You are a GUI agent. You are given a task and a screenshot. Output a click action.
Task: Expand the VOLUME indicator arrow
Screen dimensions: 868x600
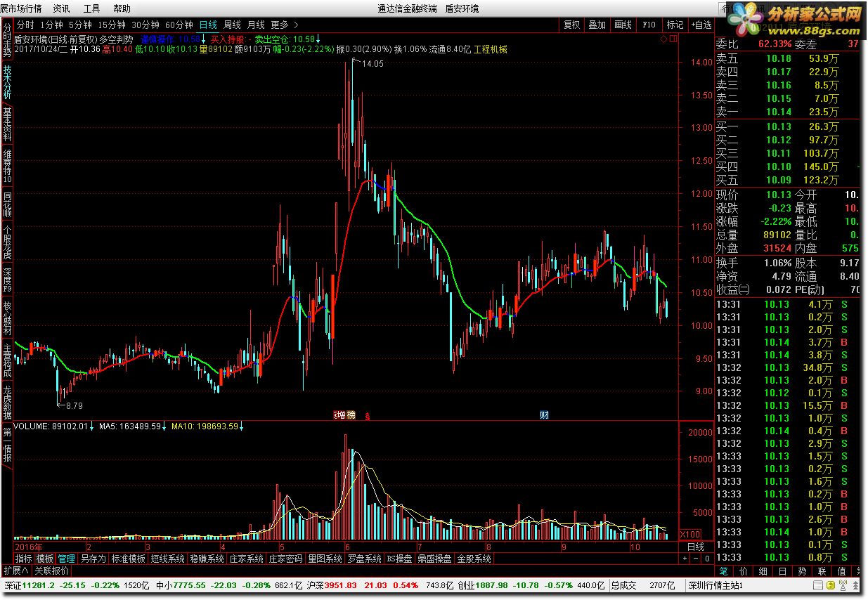tap(92, 426)
